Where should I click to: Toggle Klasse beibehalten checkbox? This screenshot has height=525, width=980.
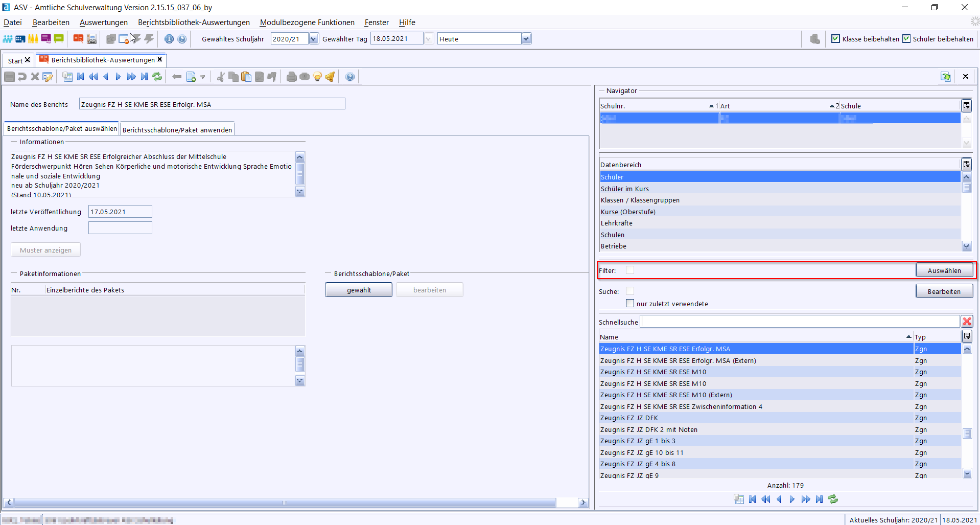[x=836, y=39]
